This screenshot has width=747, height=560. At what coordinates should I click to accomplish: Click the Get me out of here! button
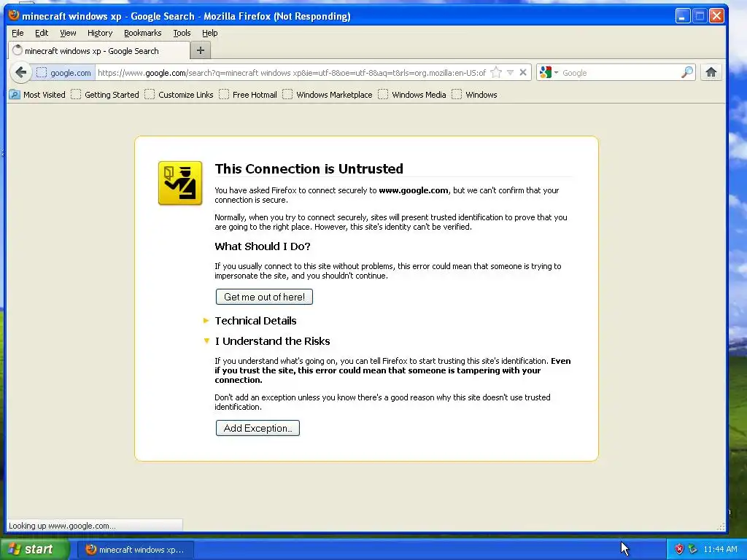[x=264, y=297]
